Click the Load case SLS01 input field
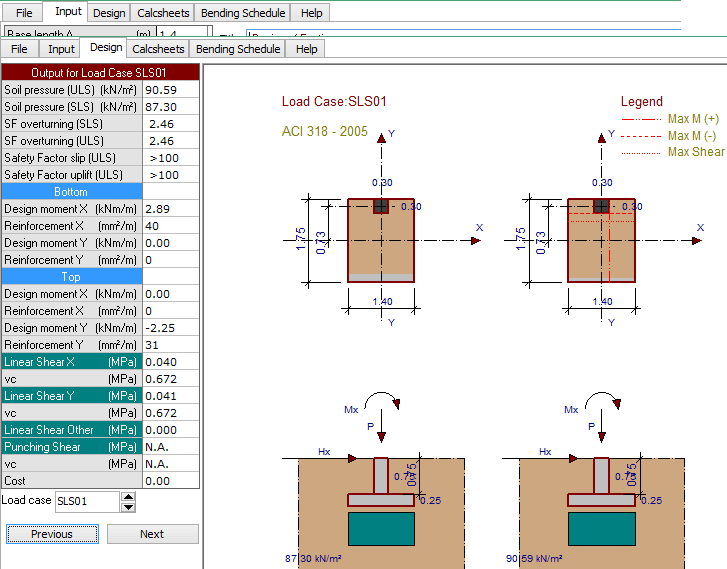Viewport: 727px width, 569px height. pyautogui.click(x=87, y=501)
